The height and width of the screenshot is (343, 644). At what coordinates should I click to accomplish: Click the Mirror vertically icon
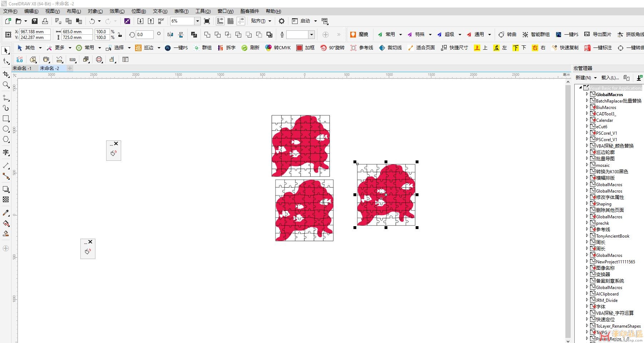coord(181,35)
